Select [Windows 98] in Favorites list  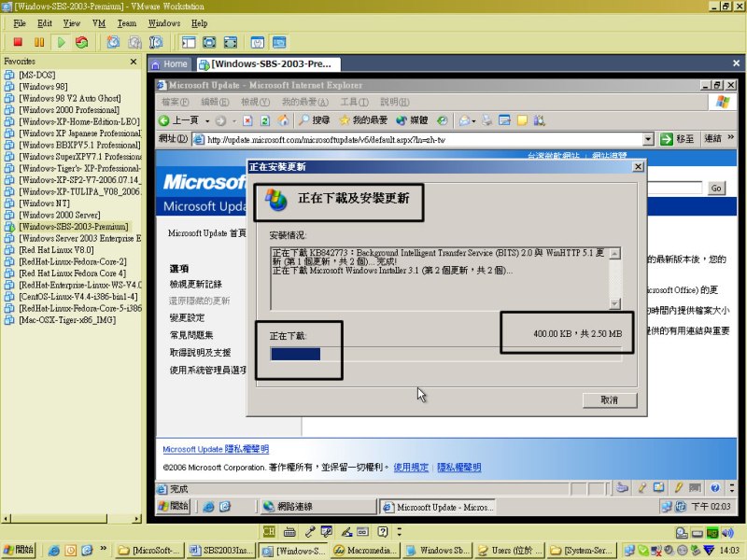pyautogui.click(x=43, y=86)
